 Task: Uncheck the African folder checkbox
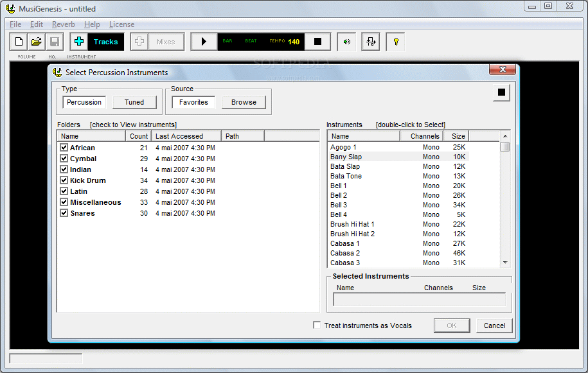[64, 148]
